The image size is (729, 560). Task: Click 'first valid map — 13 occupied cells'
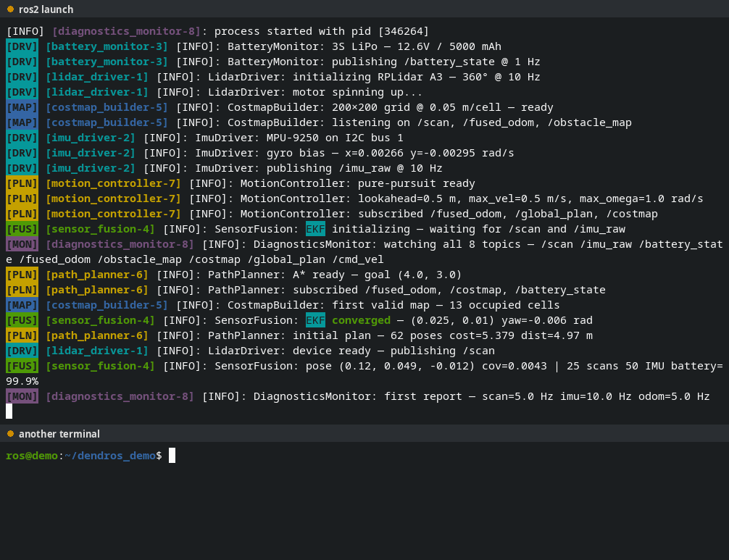[x=446, y=305]
